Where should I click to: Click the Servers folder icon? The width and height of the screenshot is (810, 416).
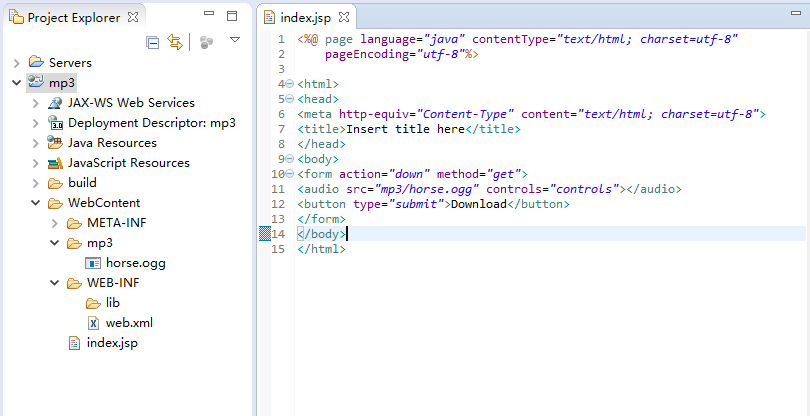36,62
